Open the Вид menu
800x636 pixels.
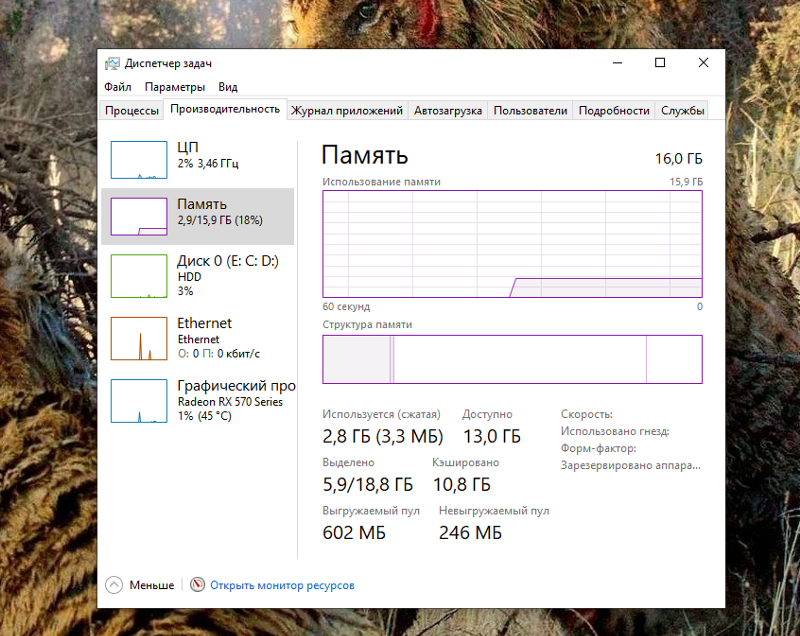(x=227, y=87)
